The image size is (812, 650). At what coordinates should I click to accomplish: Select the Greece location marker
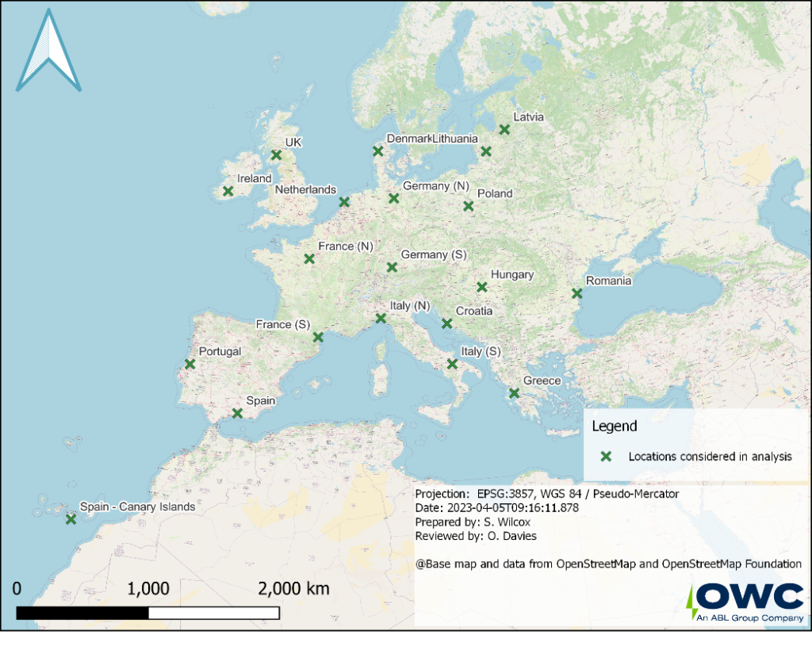click(x=514, y=393)
